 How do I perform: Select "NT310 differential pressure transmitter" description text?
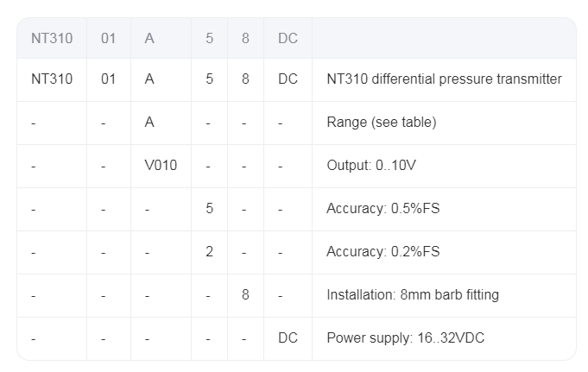pyautogui.click(x=444, y=79)
